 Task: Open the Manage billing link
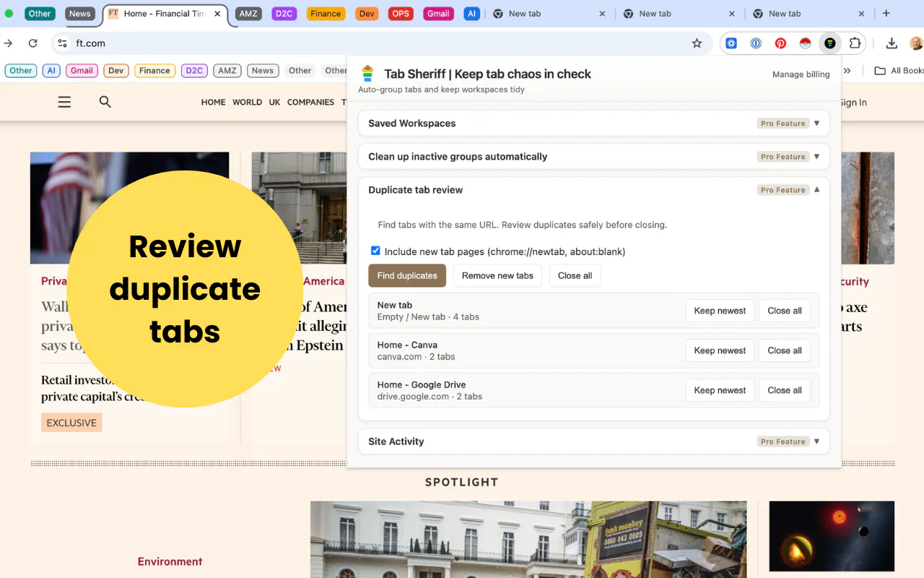pos(801,74)
